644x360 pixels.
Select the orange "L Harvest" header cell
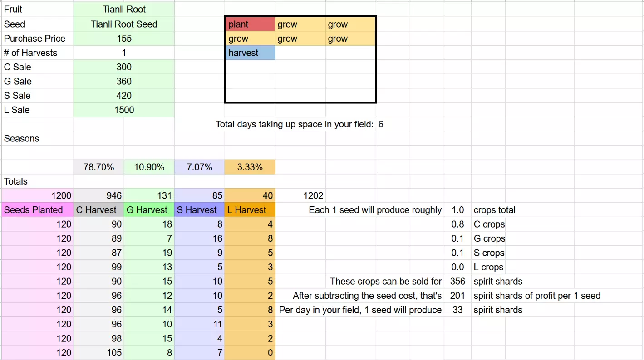tap(250, 210)
